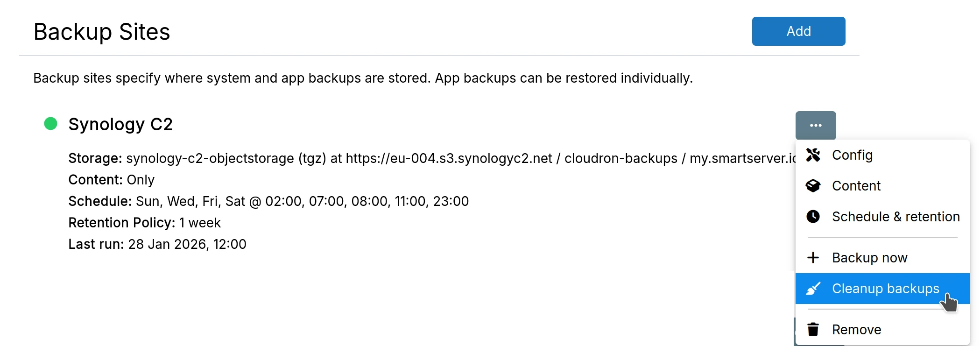Click the package icon beside Content
Image resolution: width=980 pixels, height=360 pixels.
814,185
